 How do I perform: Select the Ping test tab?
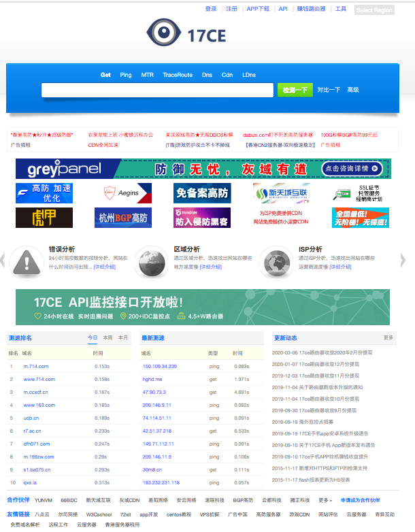point(126,75)
